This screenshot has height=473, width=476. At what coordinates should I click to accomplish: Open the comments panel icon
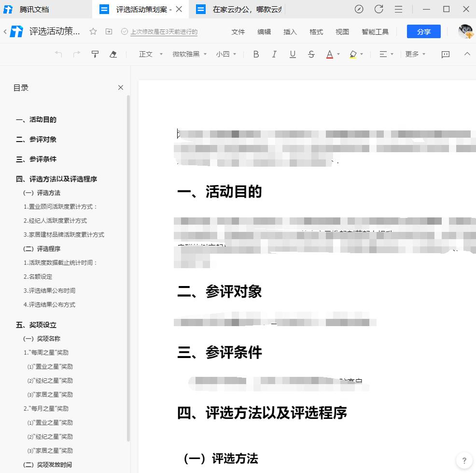coord(445,54)
